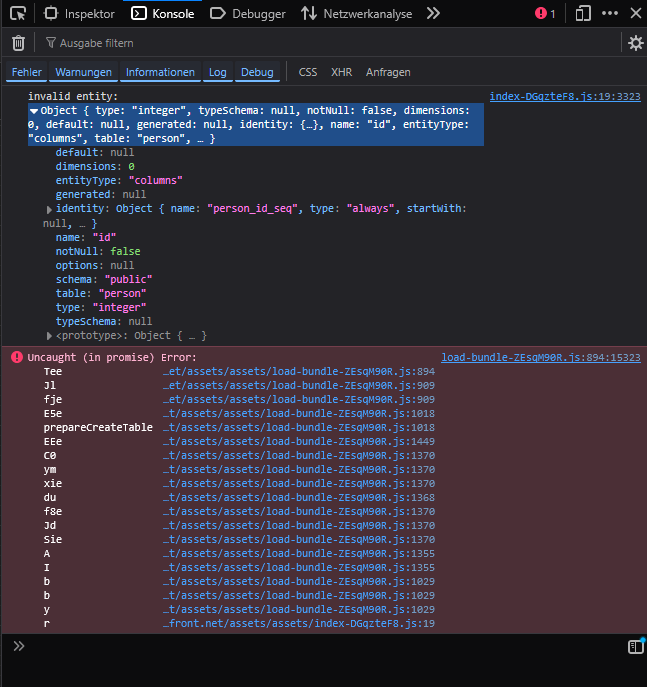Open the three-dots devtools menu
Image resolution: width=647 pixels, height=687 pixels.
[x=610, y=14]
